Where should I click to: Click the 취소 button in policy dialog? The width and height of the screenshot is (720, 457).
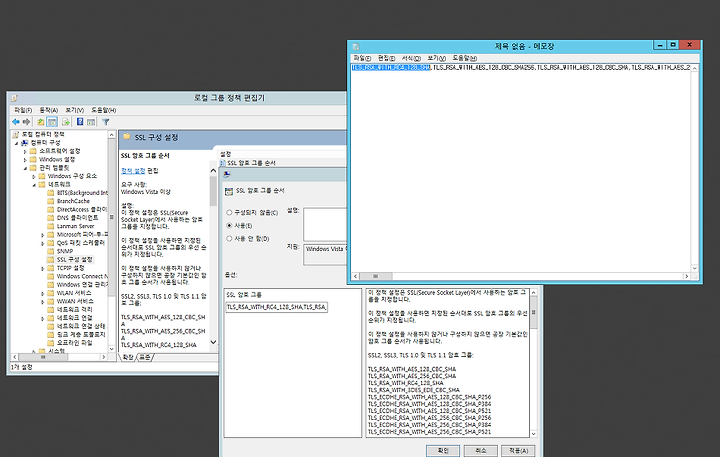480,451
